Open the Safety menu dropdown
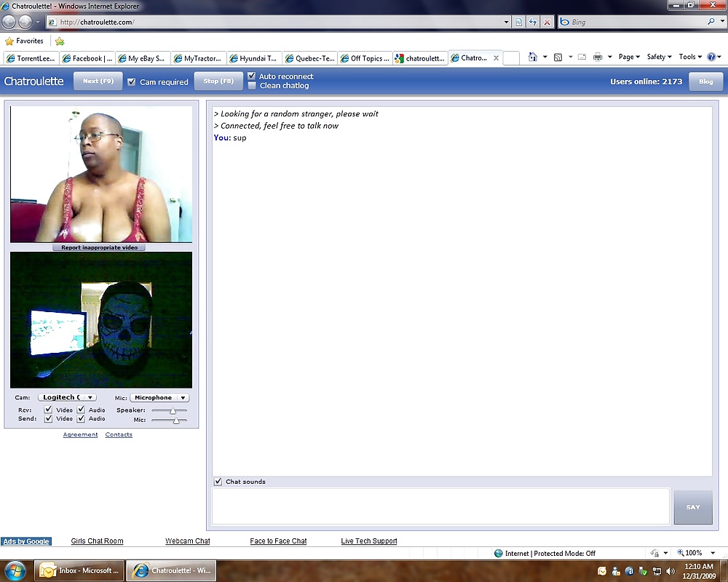The height and width of the screenshot is (582, 728). pyautogui.click(x=659, y=57)
